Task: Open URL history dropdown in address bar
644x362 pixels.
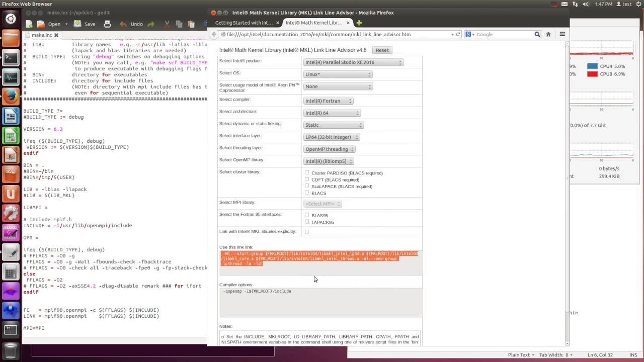Action: [x=452, y=34]
